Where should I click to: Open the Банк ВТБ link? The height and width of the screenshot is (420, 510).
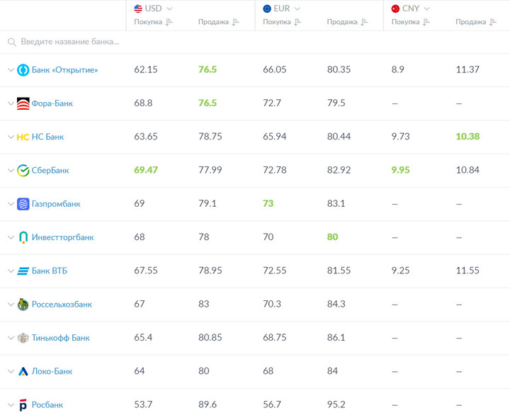click(49, 271)
